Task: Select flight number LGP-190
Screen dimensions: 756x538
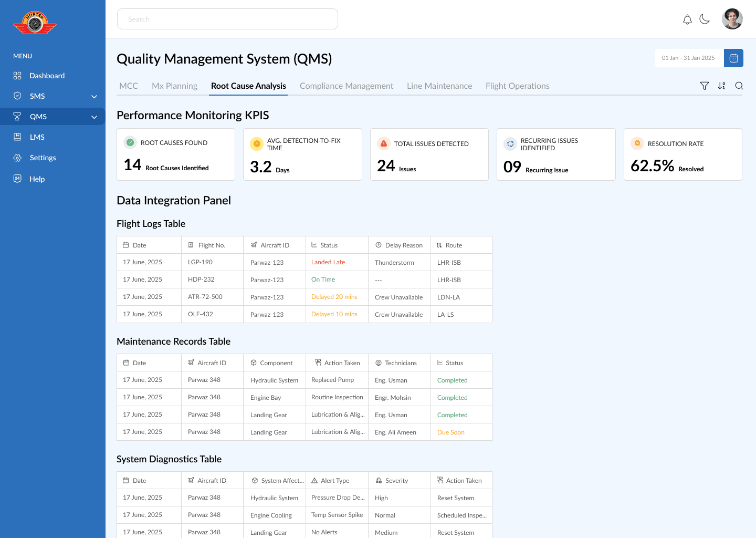Action: pyautogui.click(x=200, y=262)
